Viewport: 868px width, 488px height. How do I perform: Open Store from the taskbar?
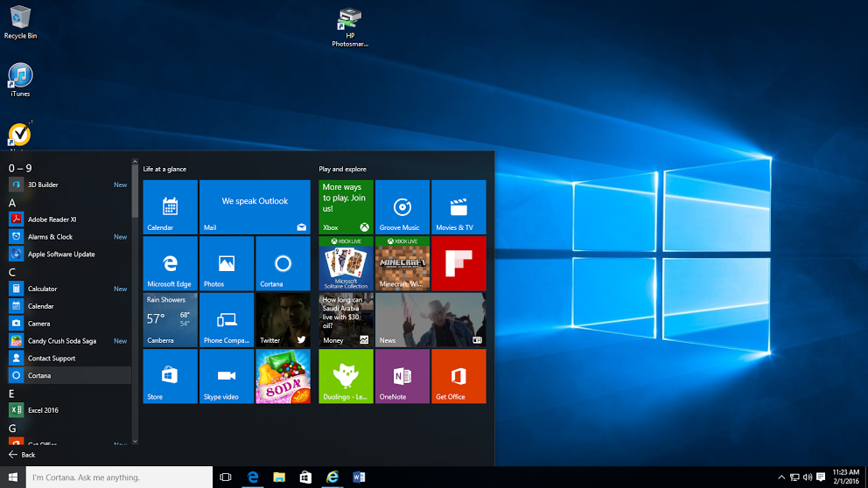pyautogui.click(x=305, y=477)
